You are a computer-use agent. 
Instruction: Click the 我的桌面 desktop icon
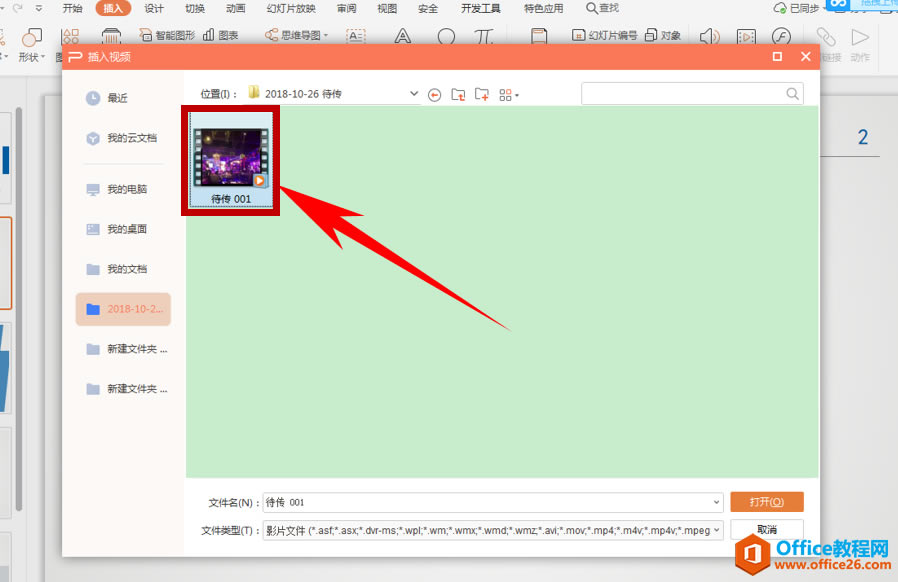click(93, 229)
